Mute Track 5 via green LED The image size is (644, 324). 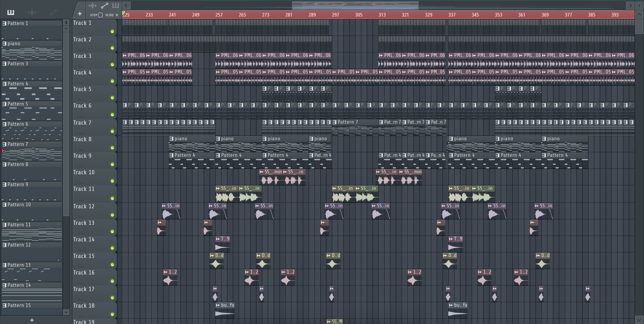[112, 98]
